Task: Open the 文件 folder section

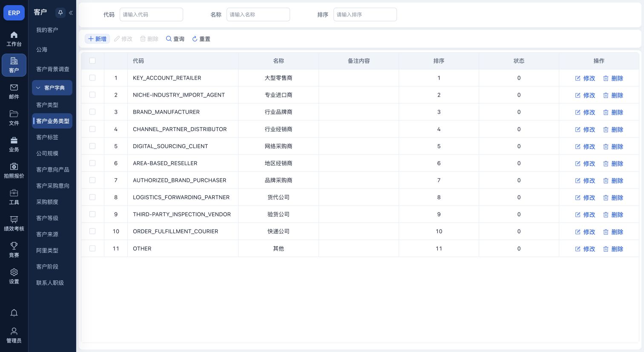Action: click(x=14, y=118)
